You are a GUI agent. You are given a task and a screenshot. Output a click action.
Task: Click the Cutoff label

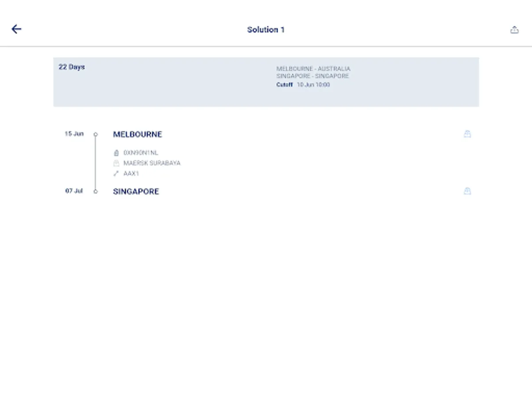click(x=285, y=85)
